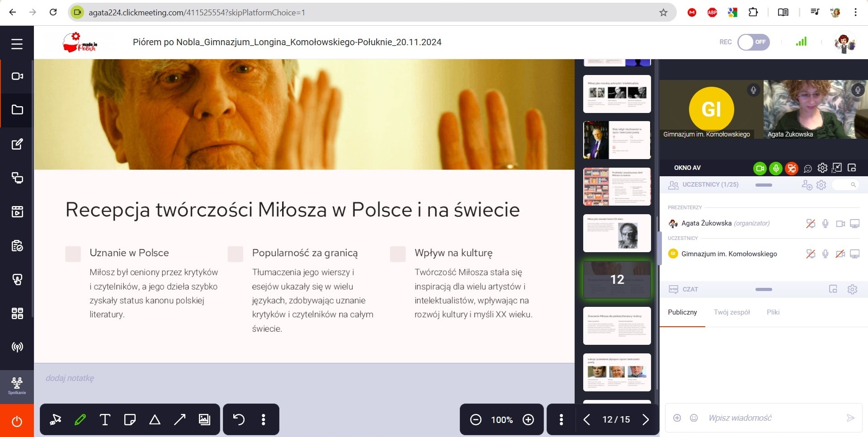Zoom in with the plus button

tap(528, 420)
